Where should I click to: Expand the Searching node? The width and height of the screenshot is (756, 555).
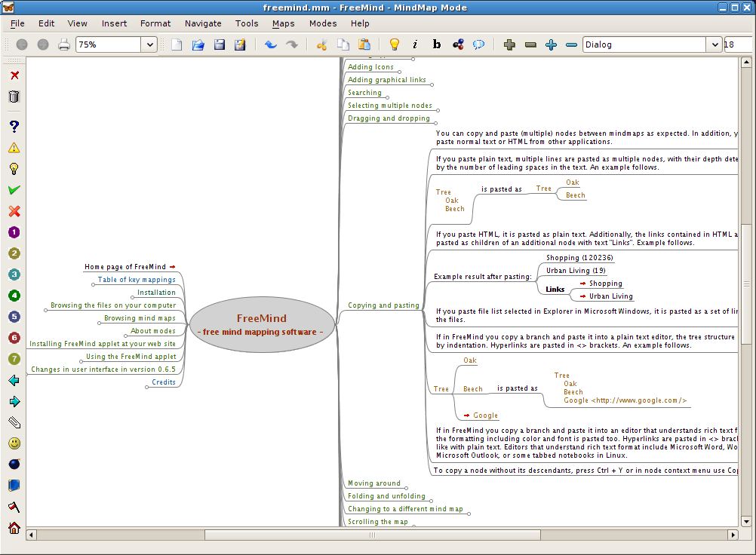point(388,97)
